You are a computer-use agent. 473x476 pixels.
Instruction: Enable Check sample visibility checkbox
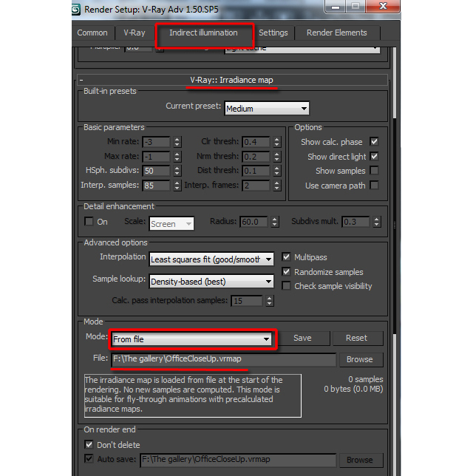point(286,285)
